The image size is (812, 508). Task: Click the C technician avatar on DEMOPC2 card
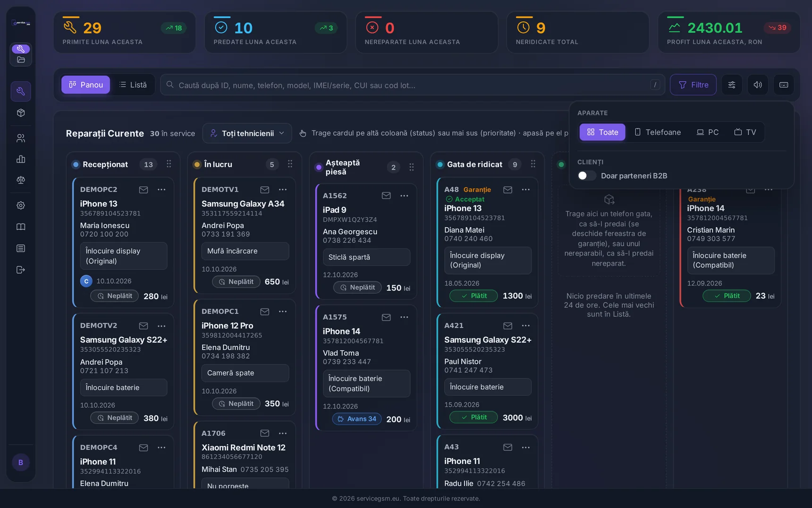point(86,281)
